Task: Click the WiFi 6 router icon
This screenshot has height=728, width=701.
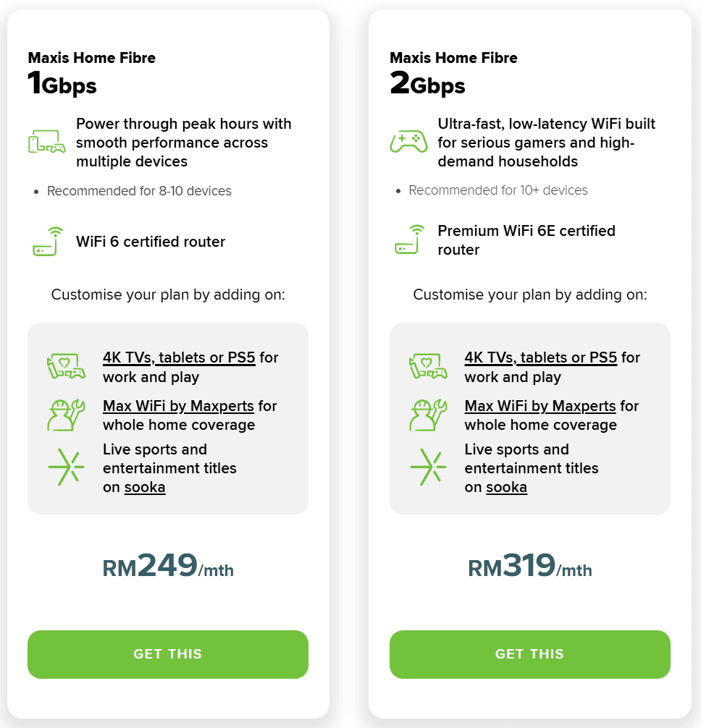Action: point(48,242)
